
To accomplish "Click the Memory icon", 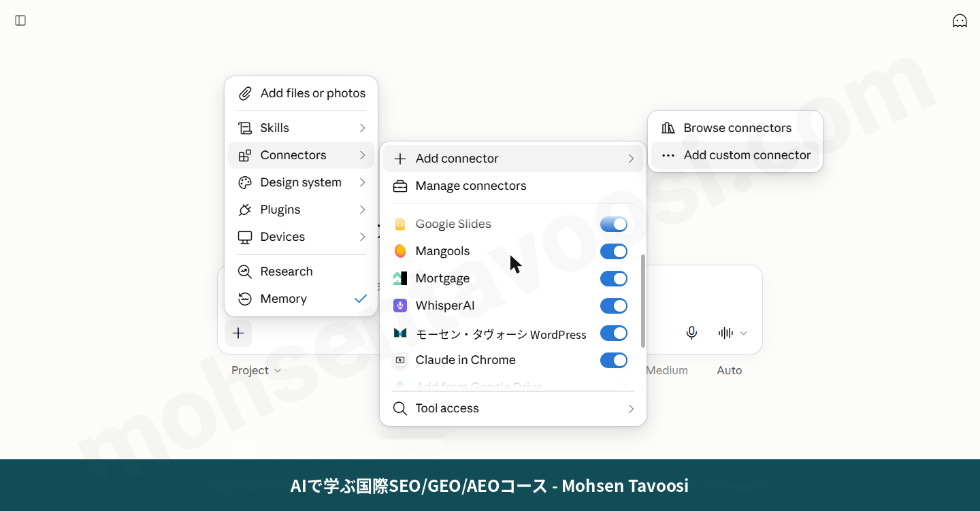I will pyautogui.click(x=245, y=299).
